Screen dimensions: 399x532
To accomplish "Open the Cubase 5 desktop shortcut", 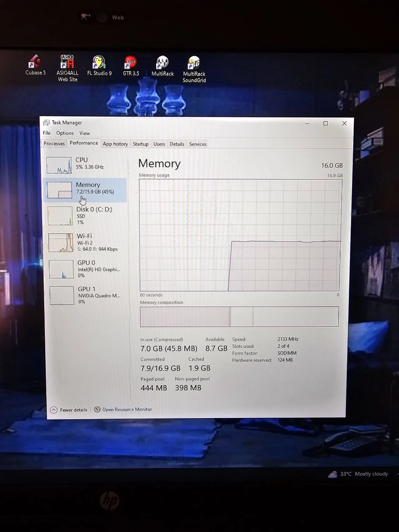I will (x=35, y=65).
